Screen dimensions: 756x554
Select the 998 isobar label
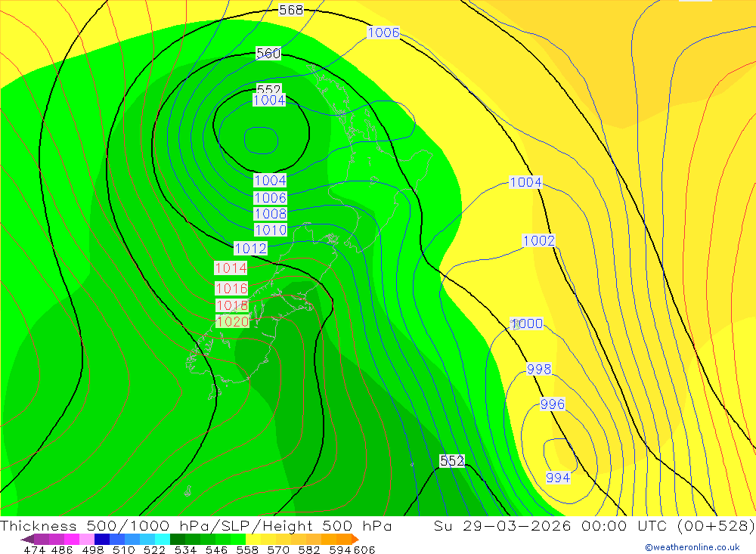point(539,370)
